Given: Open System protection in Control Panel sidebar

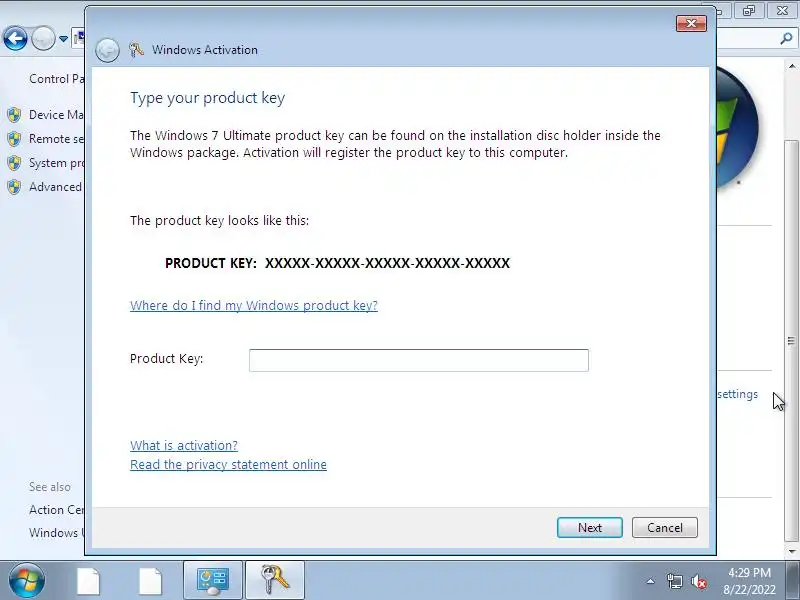Looking at the screenshot, I should point(56,163).
